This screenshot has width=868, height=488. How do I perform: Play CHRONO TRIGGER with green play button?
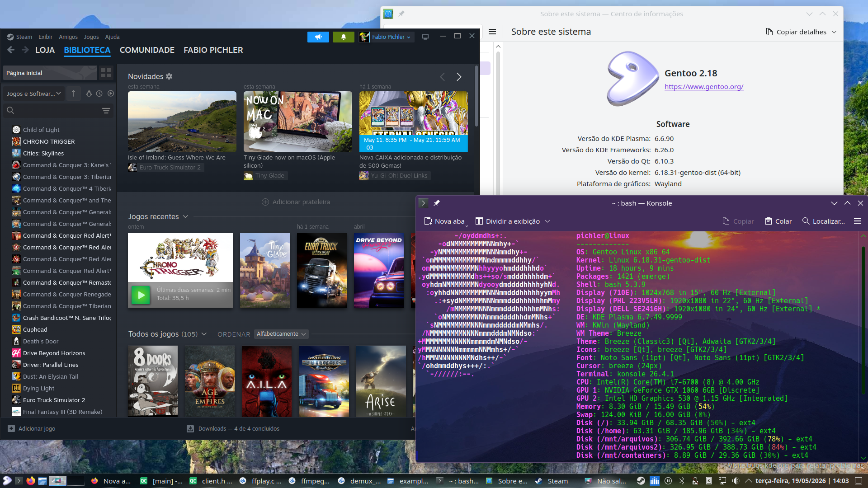click(141, 296)
